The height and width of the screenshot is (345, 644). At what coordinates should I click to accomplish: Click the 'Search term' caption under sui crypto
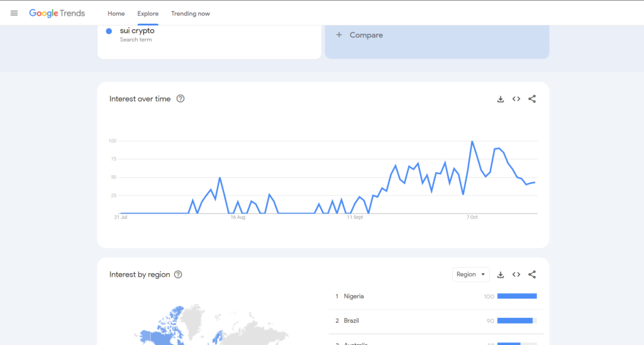coord(136,40)
